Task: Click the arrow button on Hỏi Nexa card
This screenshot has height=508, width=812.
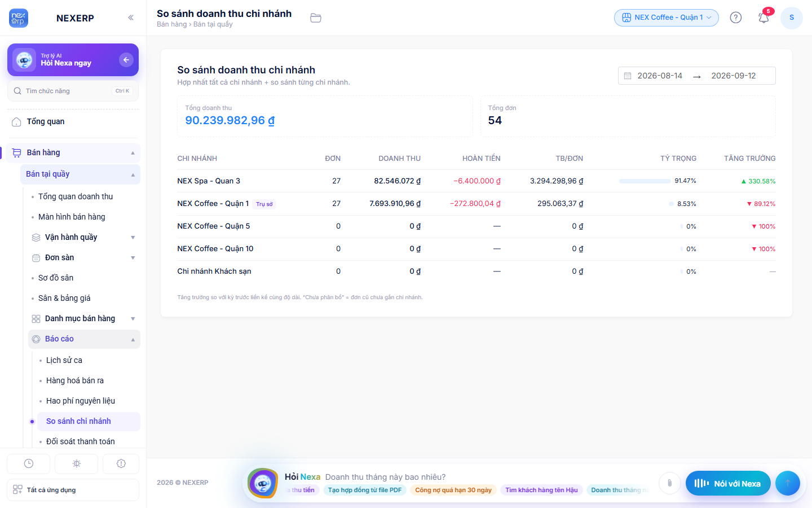Action: (x=126, y=59)
